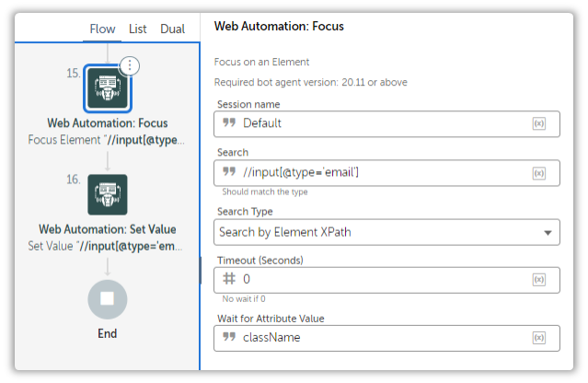Select the Web Automation: Set Value step icon
This screenshot has width=588, height=383.
point(108,194)
